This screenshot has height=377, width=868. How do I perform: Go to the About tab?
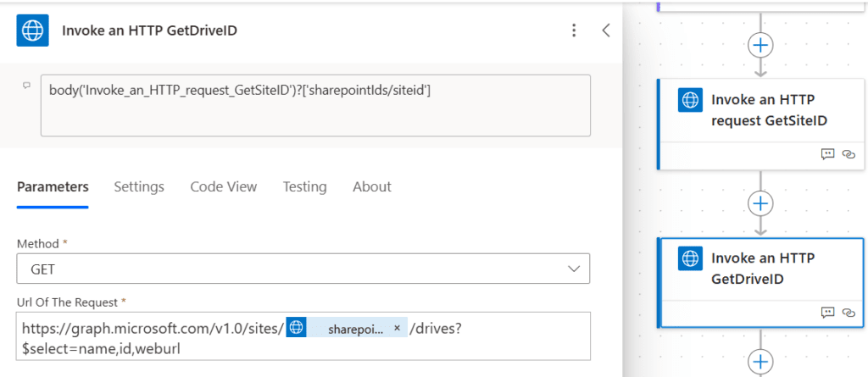tap(371, 186)
